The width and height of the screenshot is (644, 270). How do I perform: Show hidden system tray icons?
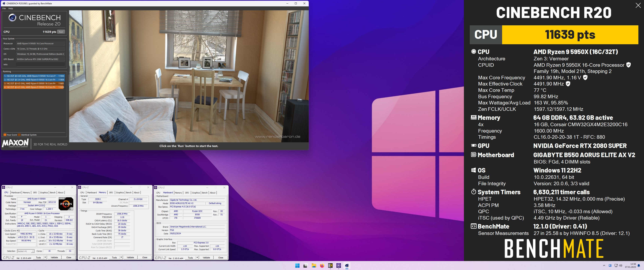pyautogui.click(x=604, y=265)
